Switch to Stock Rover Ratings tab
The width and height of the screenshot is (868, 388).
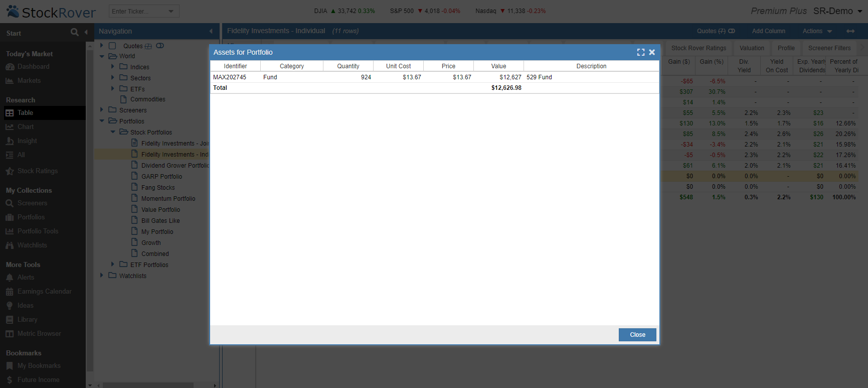tap(699, 48)
